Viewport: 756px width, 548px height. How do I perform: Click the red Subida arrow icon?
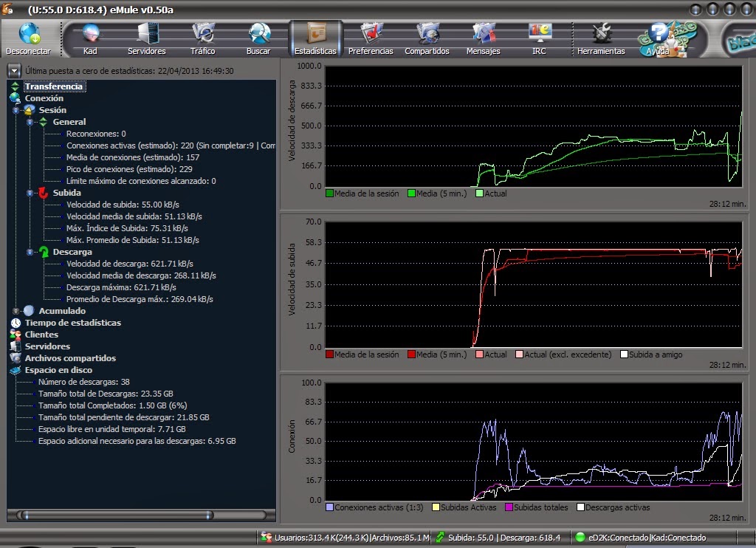[x=44, y=193]
